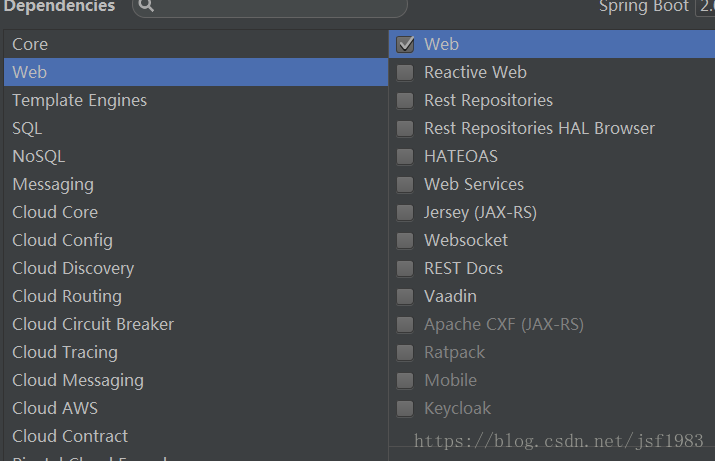This screenshot has height=461, width=715.
Task: Enable the HATEOAS dependency checkbox
Action: pyautogui.click(x=405, y=156)
